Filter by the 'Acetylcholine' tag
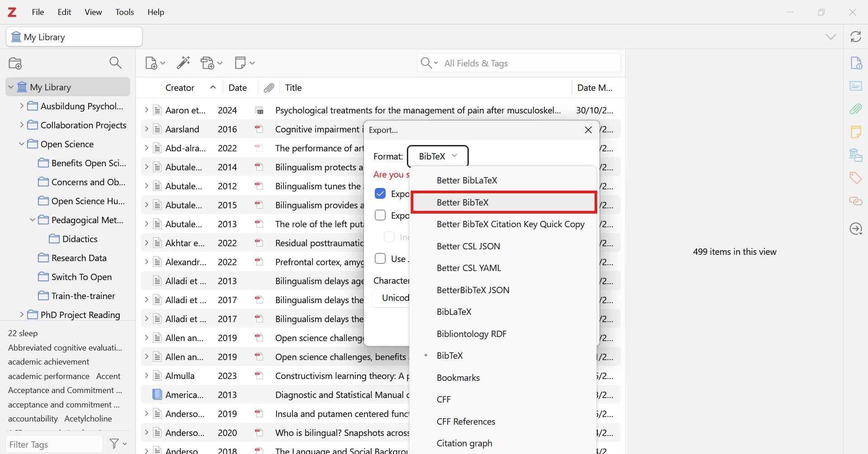 (x=88, y=419)
